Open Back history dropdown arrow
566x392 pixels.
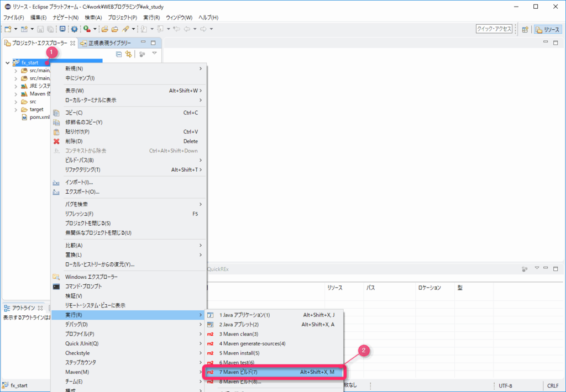195,29
